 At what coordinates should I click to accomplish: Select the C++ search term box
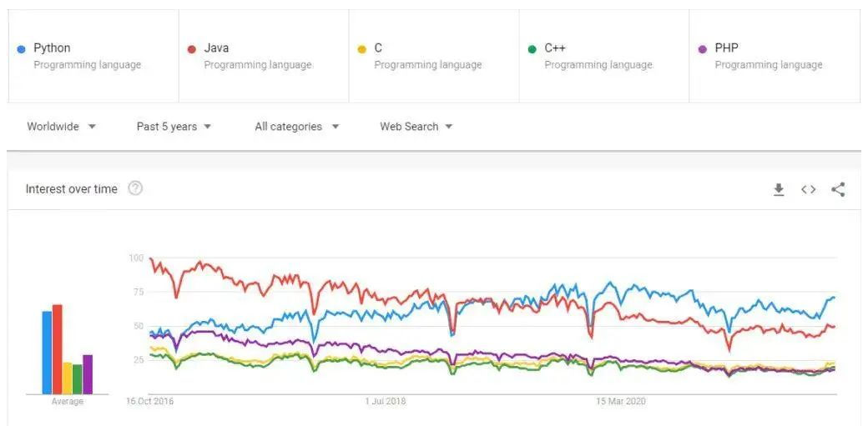[x=604, y=56]
